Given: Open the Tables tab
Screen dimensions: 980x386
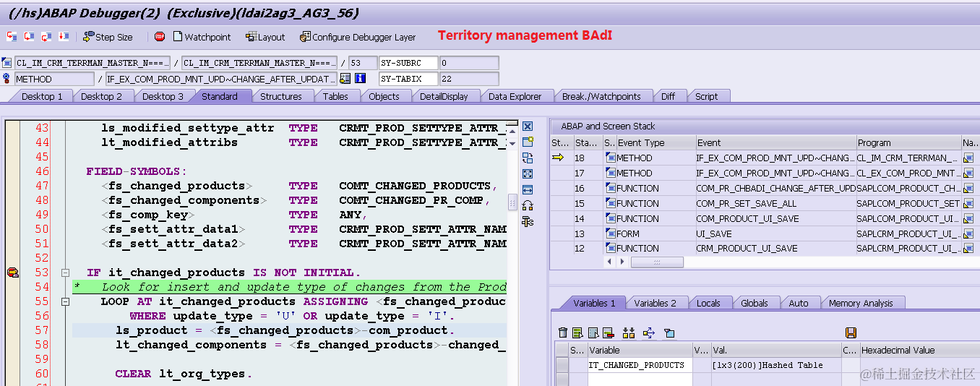Looking at the screenshot, I should pyautogui.click(x=335, y=96).
